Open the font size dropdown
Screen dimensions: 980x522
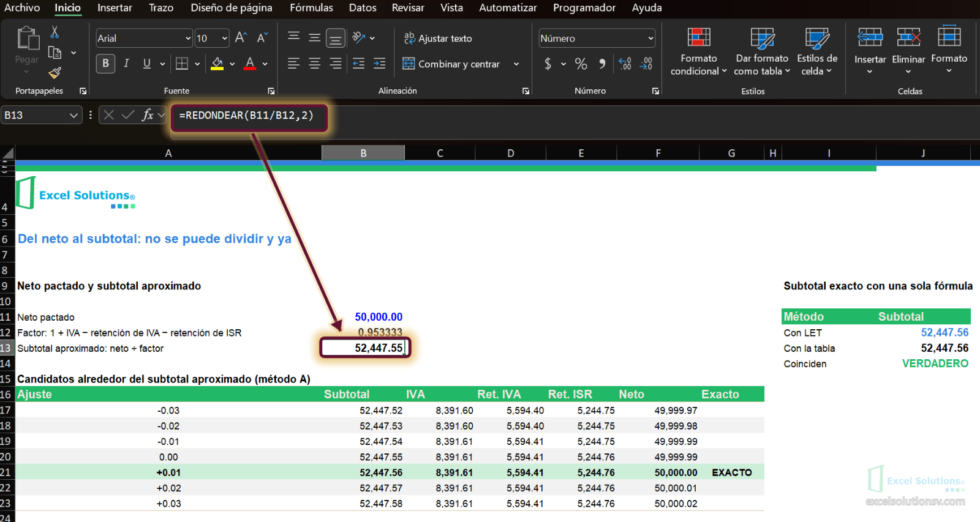[x=225, y=38]
